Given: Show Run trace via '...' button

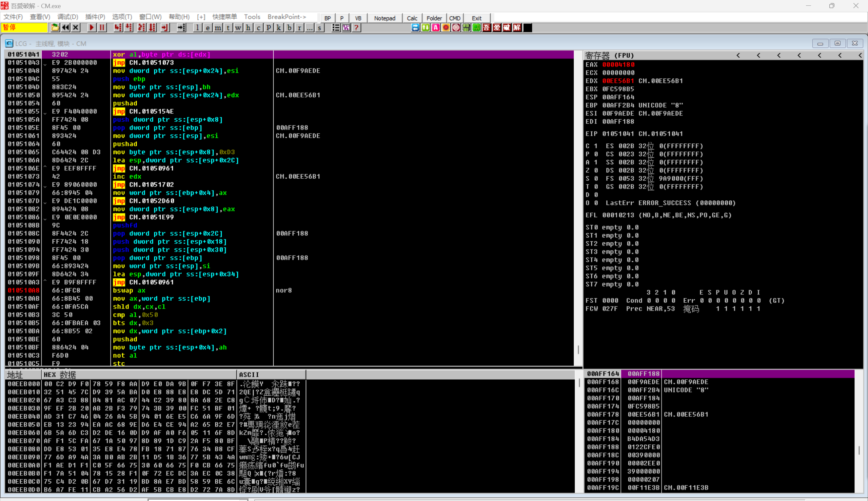Looking at the screenshot, I should (x=310, y=27).
